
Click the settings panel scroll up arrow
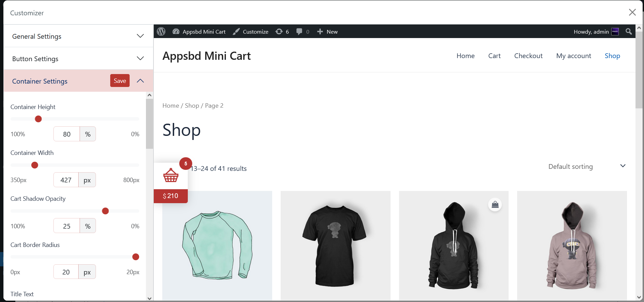click(149, 95)
